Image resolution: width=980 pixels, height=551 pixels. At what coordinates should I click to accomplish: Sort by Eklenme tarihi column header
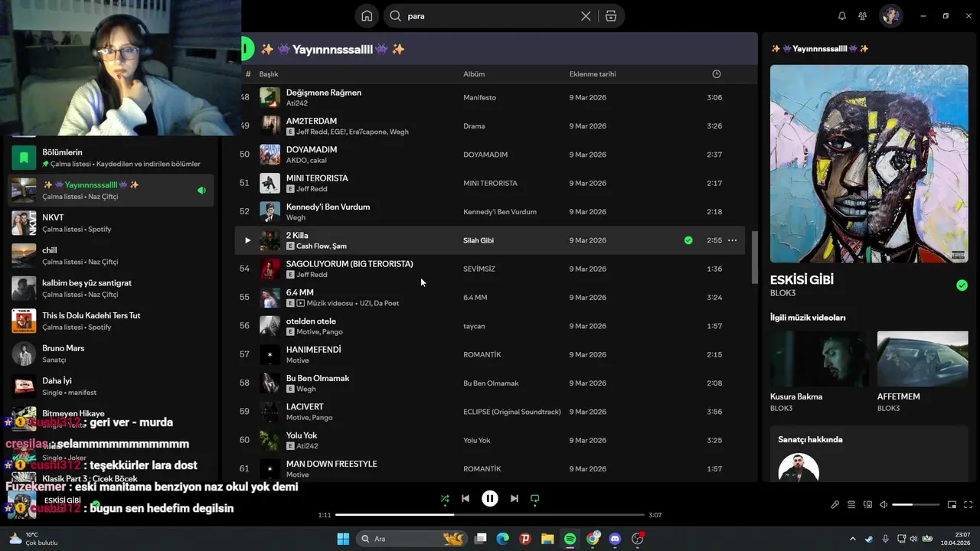click(x=593, y=74)
